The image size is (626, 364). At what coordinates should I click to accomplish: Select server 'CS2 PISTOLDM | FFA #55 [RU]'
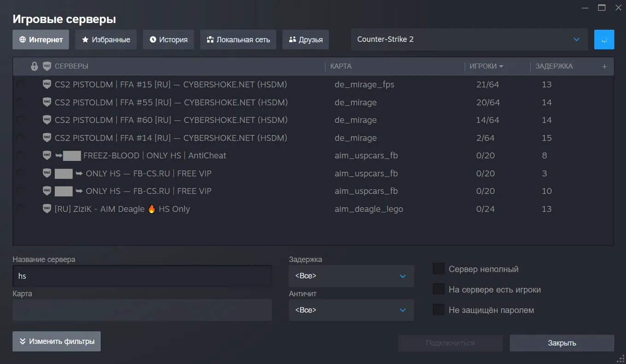[171, 102]
